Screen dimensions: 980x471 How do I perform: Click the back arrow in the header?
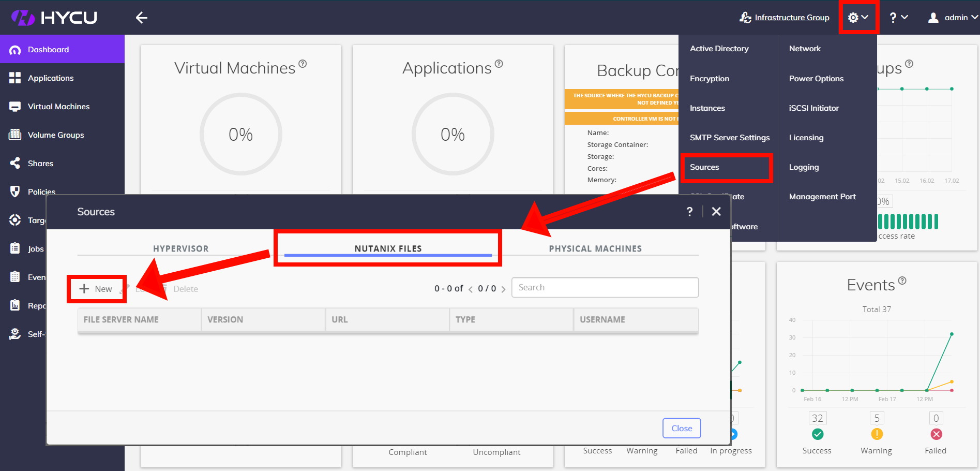pos(142,18)
